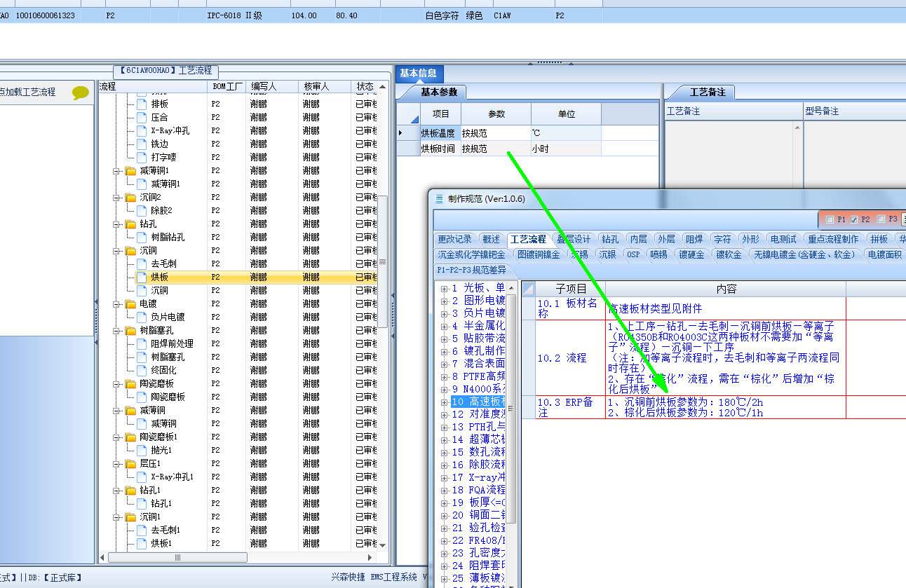Sort by the 编写人 column header
906x588 pixels.
click(x=273, y=86)
